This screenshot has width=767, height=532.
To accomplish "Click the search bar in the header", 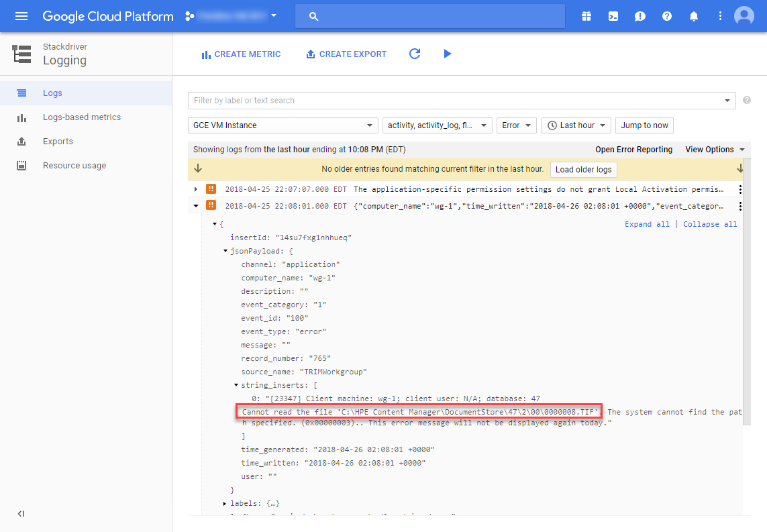I will [430, 16].
